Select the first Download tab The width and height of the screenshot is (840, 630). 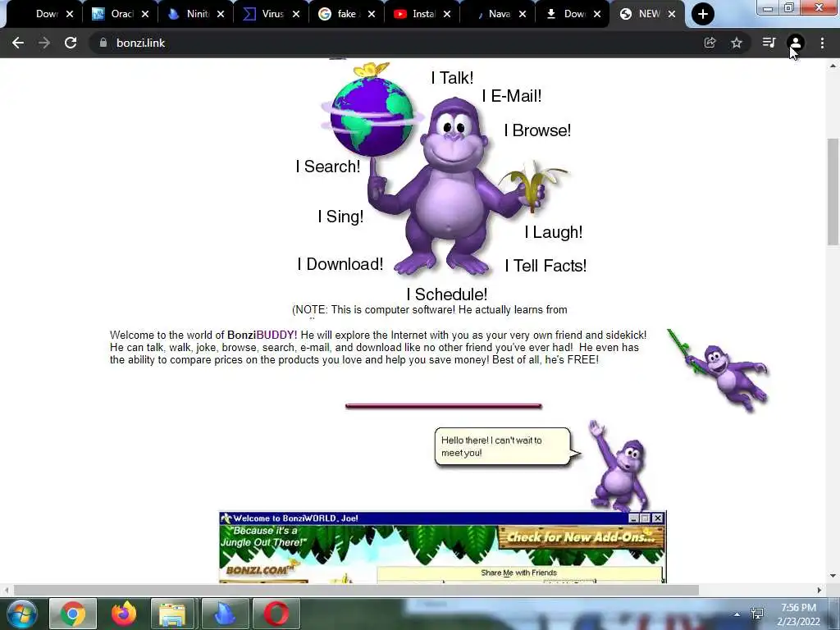(x=45, y=14)
